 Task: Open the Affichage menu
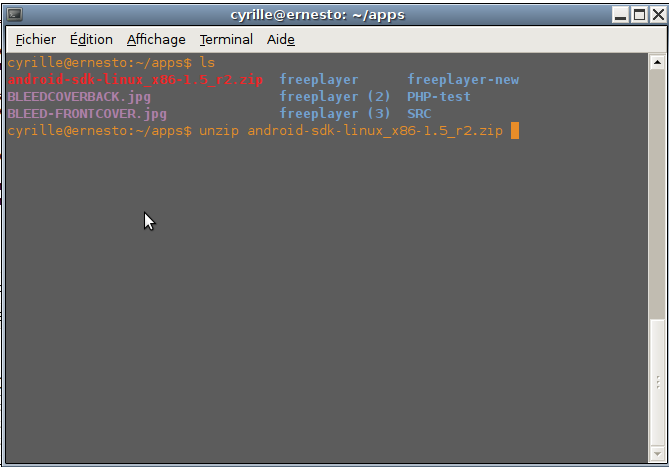156,39
